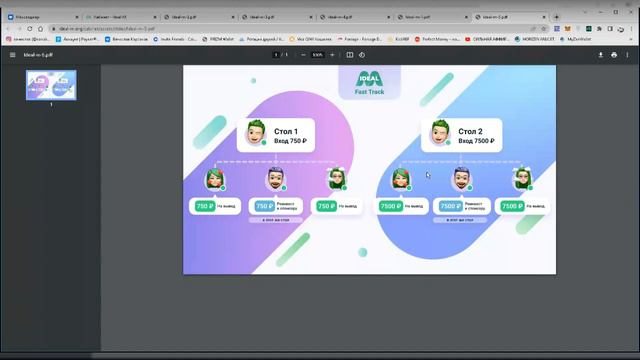Go back in browser history
The height and width of the screenshot is (360, 640).
coord(8,29)
